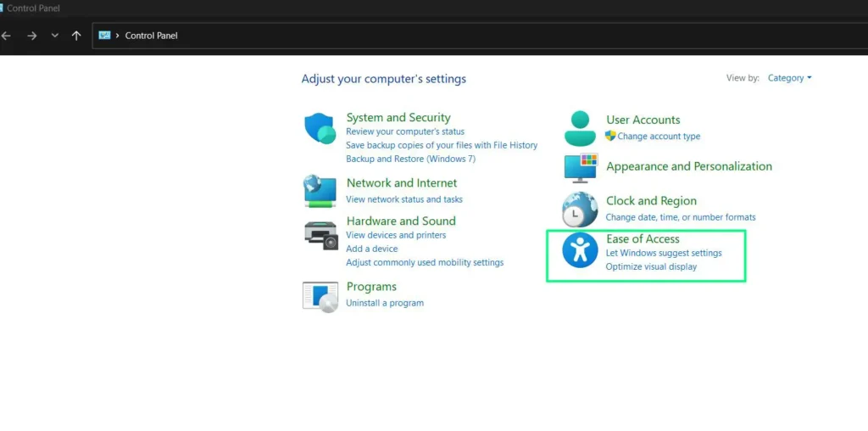Image resolution: width=868 pixels, height=431 pixels.
Task: Open Hardware and Sound heading
Action: pyautogui.click(x=401, y=221)
